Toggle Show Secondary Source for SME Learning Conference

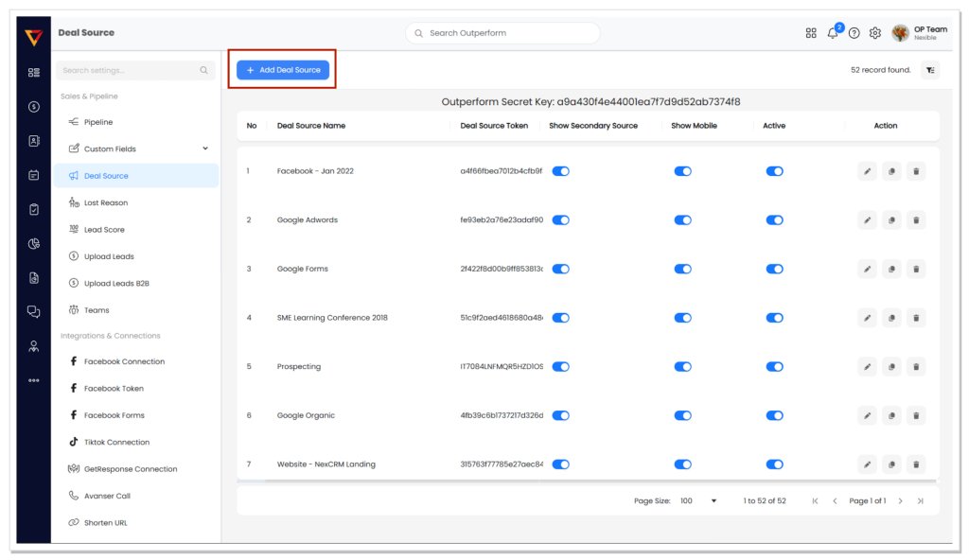pyautogui.click(x=560, y=318)
